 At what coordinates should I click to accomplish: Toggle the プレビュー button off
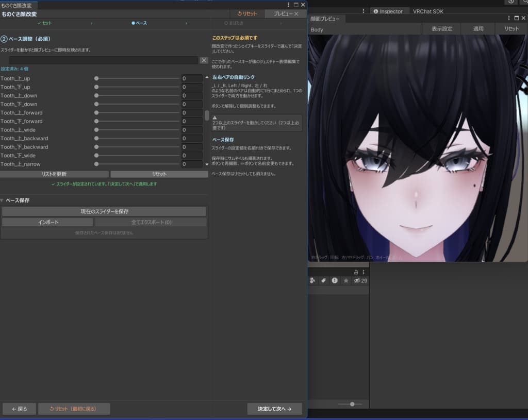click(286, 14)
